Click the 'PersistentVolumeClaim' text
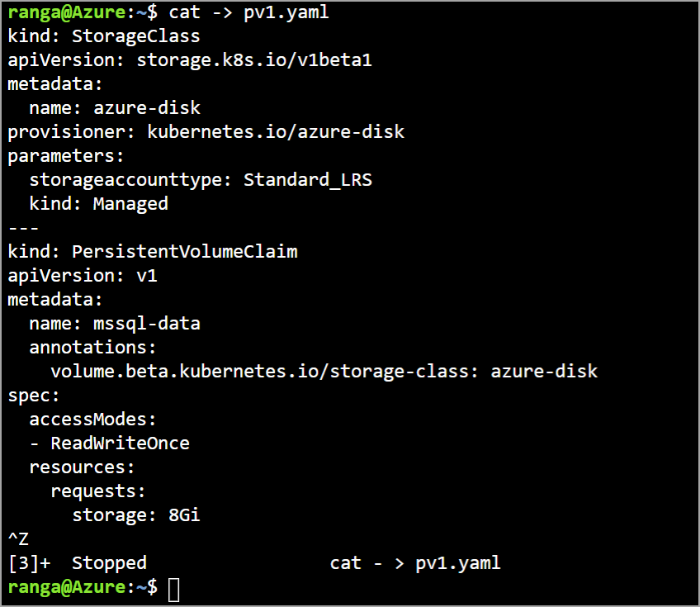Screen dimensions: 700x607 (x=185, y=251)
